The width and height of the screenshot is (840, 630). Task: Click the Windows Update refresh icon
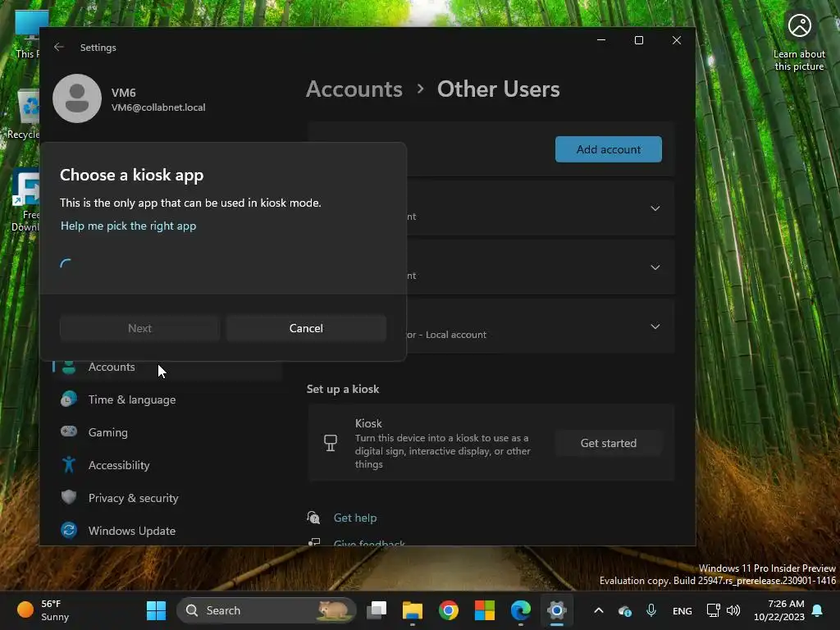69,531
